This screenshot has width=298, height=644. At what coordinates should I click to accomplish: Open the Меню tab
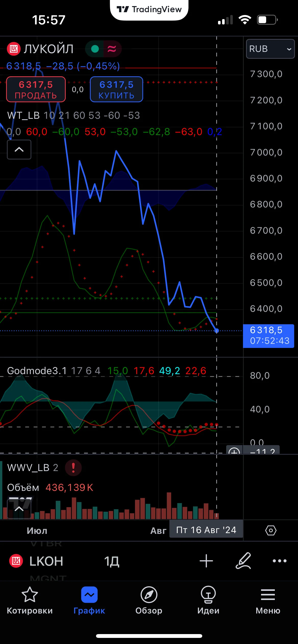coord(268,601)
